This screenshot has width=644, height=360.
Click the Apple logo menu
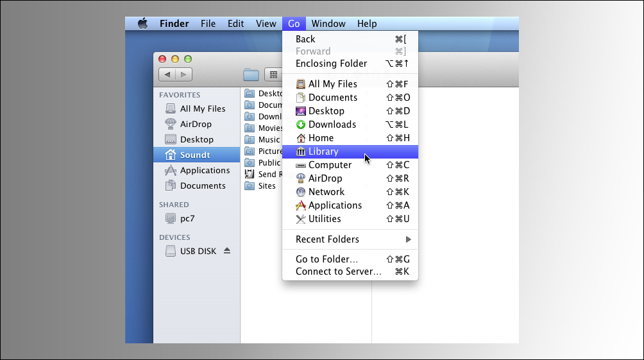142,24
